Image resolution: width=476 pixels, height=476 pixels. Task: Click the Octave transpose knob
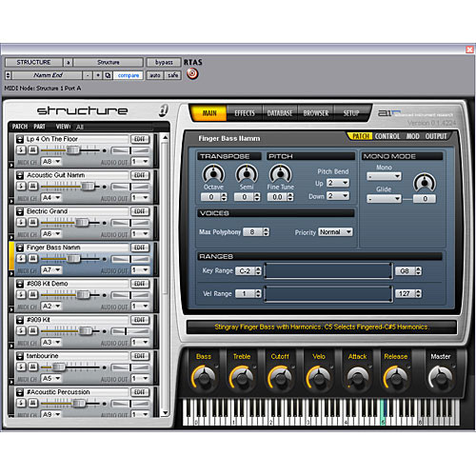[x=213, y=174]
